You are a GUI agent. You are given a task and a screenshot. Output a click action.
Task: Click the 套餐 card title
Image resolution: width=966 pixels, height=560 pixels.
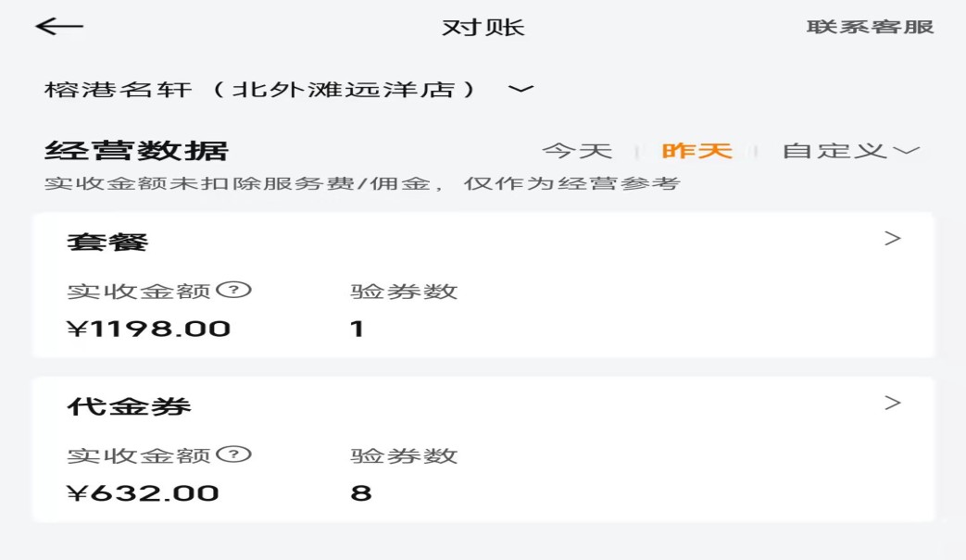tap(107, 243)
